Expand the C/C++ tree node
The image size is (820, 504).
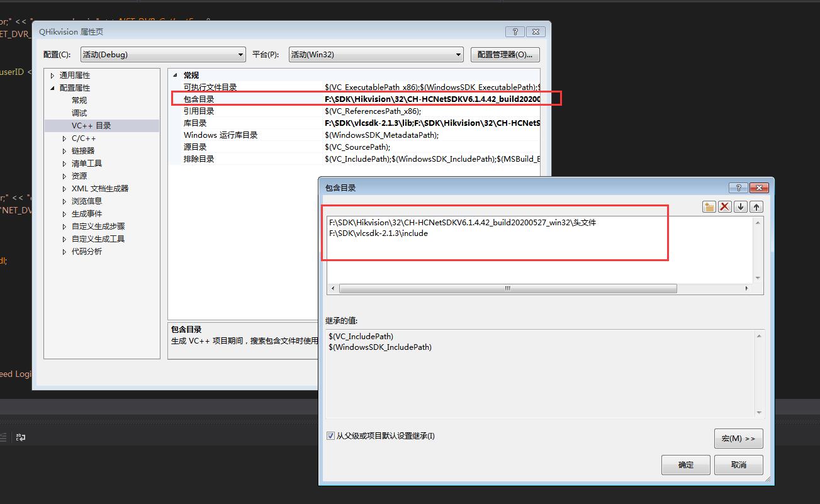[64, 138]
